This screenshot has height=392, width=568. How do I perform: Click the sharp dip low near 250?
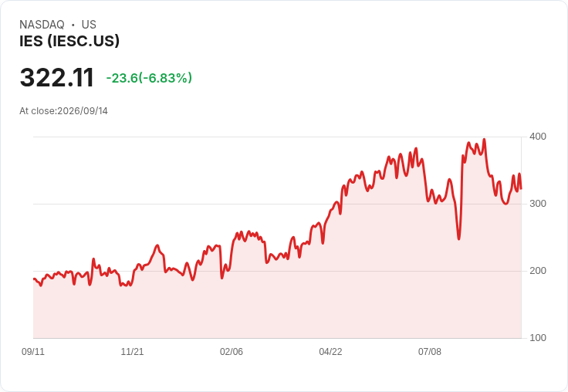458,239
